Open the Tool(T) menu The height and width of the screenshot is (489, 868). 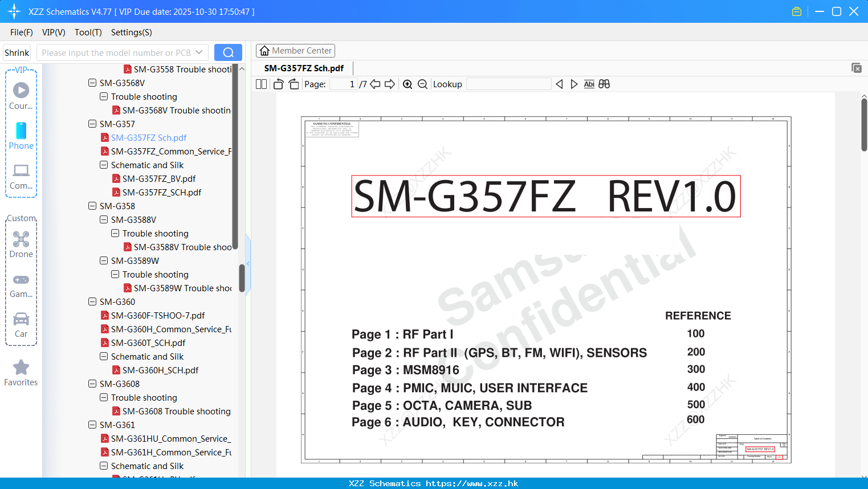pos(88,32)
